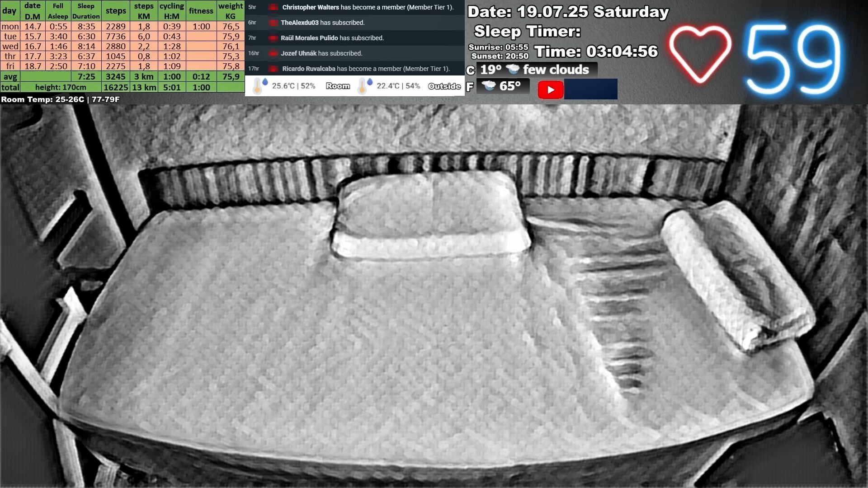Click the '18.7' date cell
Image resolution: width=868 pixels, height=488 pixels.
33,66
